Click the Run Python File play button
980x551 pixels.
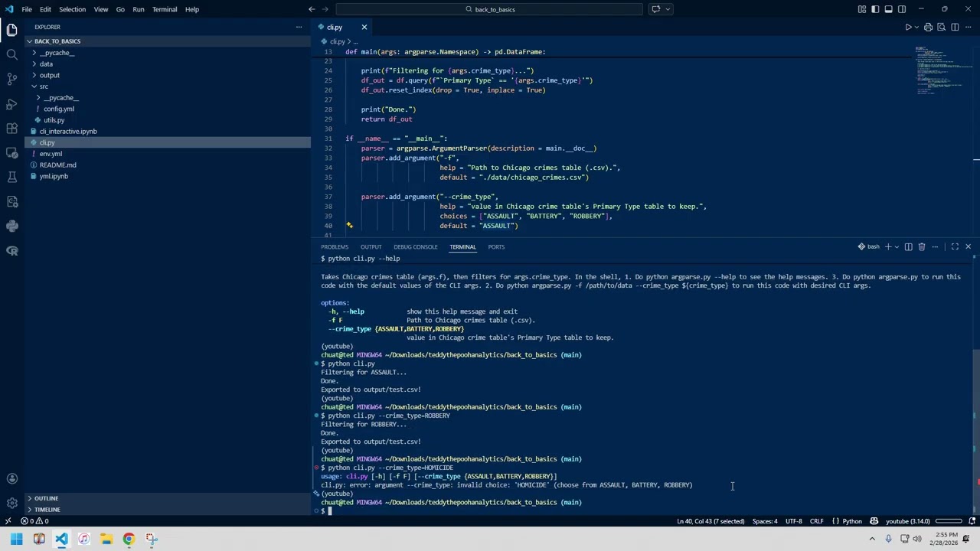coord(908,28)
